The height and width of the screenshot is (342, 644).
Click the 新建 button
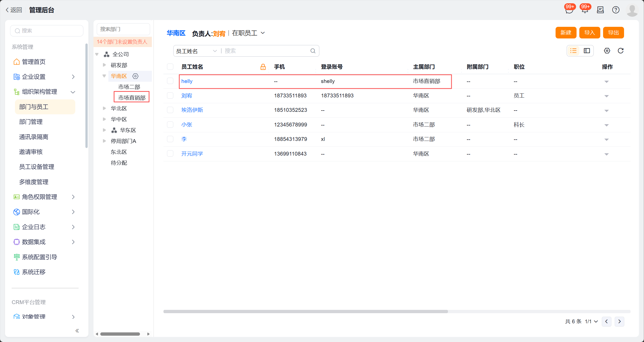(566, 33)
